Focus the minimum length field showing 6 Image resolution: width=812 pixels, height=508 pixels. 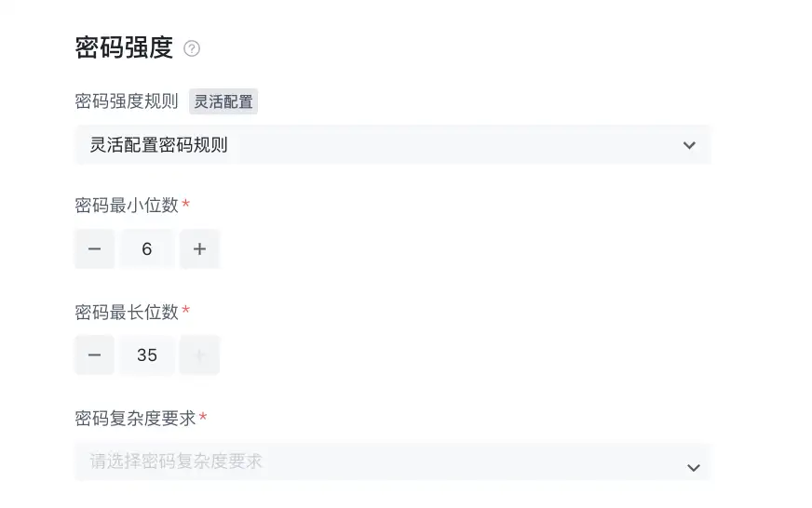pyautogui.click(x=147, y=248)
